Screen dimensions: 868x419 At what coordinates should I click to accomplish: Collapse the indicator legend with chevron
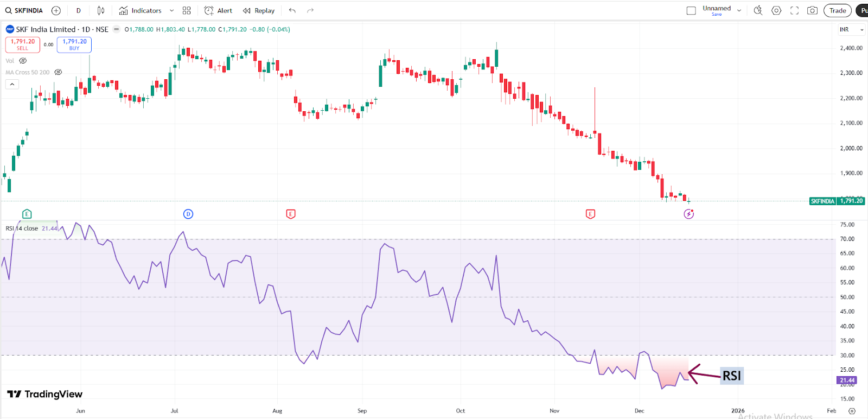(x=12, y=84)
